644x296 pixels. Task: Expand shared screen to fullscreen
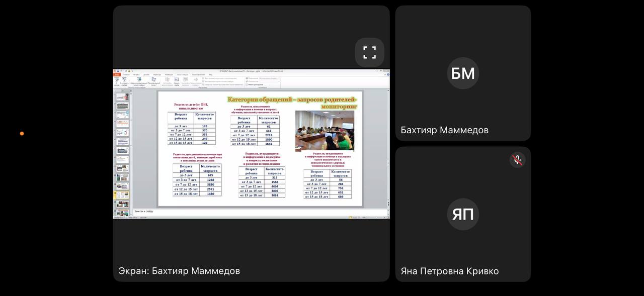pos(369,52)
